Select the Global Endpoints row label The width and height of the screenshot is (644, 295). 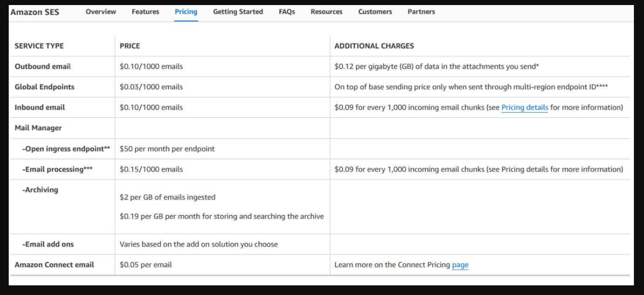click(44, 87)
